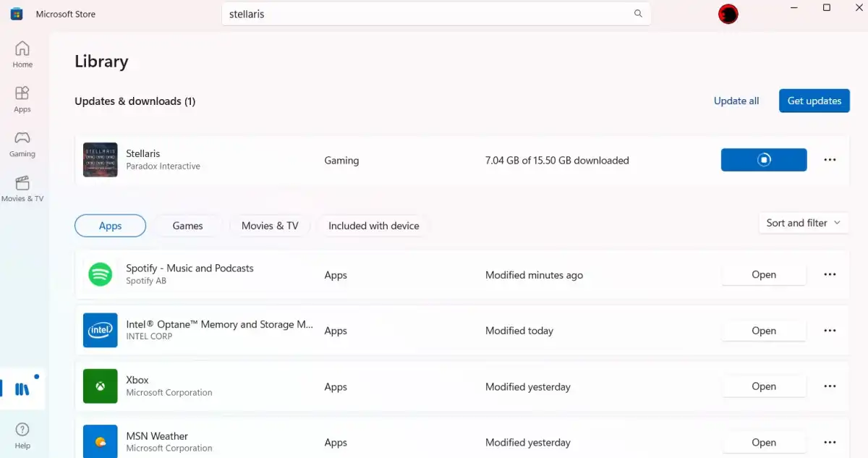Image resolution: width=868 pixels, height=458 pixels.
Task: Stop the Stellaris download
Action: pos(764,160)
